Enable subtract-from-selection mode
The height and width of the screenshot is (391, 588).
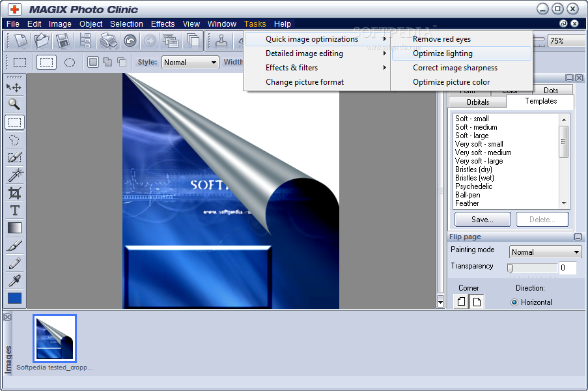pyautogui.click(x=122, y=62)
